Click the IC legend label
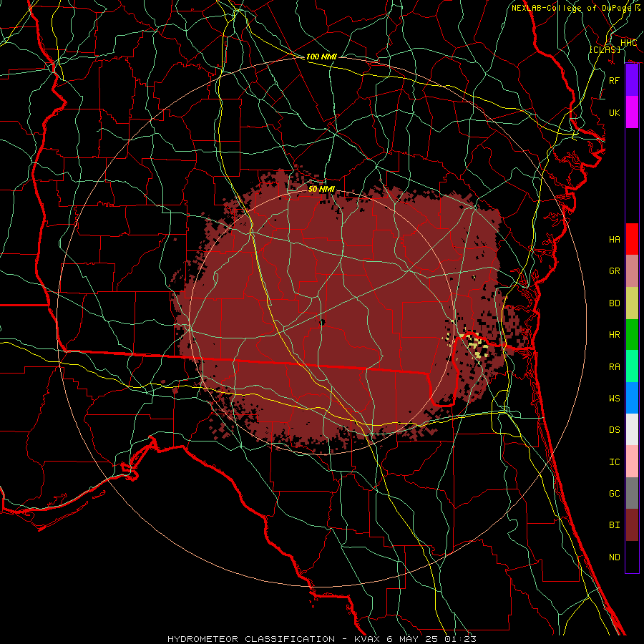Image resolution: width=644 pixels, height=644 pixels. click(614, 462)
